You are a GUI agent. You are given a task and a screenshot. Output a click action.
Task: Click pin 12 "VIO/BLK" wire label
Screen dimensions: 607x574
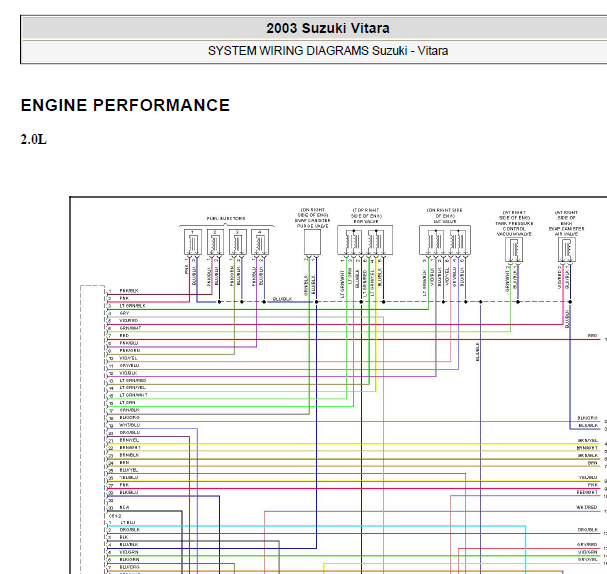coord(128,373)
